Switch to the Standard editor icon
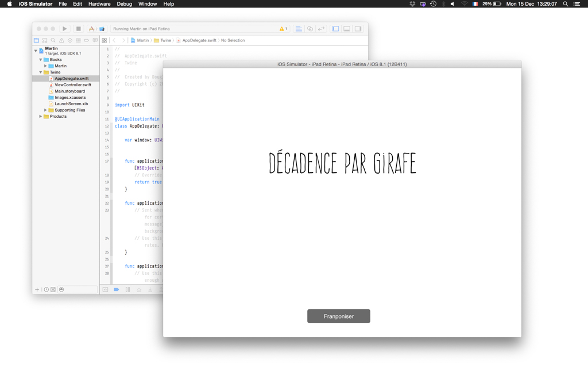Image resolution: width=588 pixels, height=368 pixels. [299, 29]
